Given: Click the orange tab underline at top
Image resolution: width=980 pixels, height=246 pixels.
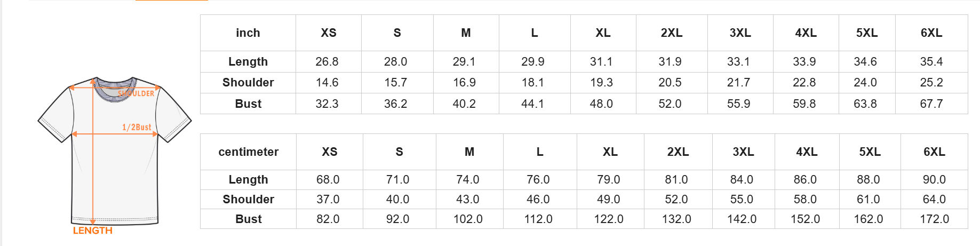Looking at the screenshot, I should tap(171, 1).
